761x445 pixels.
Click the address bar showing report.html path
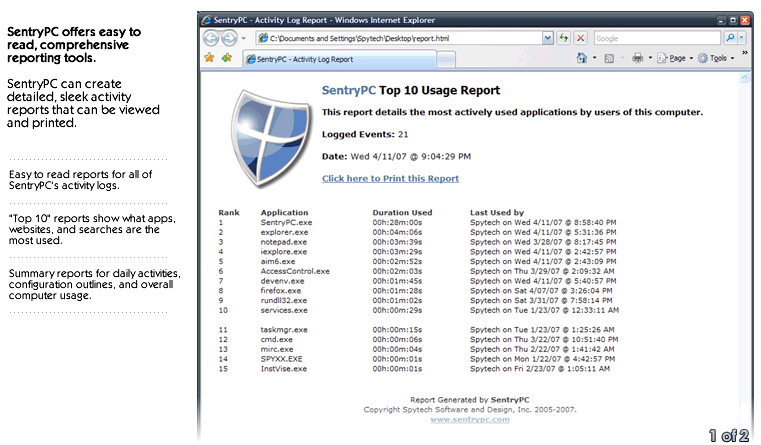398,38
